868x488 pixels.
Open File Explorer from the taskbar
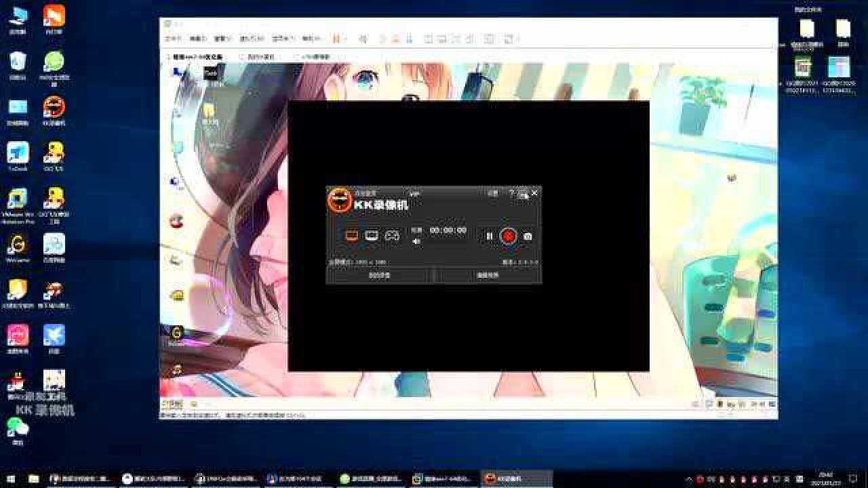pyautogui.click(x=33, y=479)
